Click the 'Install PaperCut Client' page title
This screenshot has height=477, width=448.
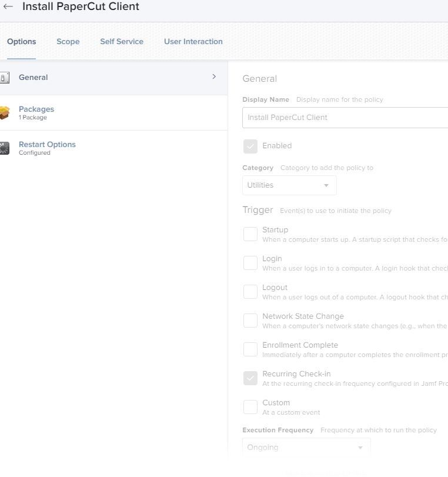[x=81, y=6]
